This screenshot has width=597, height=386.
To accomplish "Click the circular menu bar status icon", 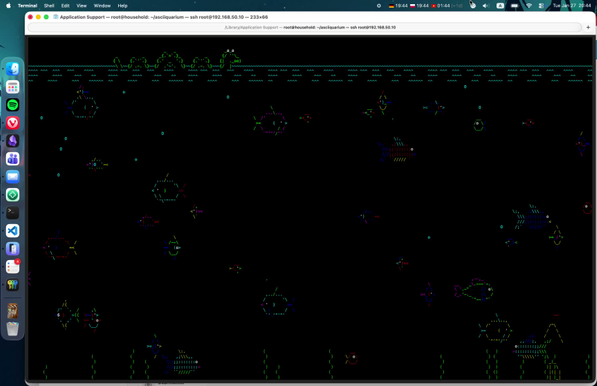I will (378, 6).
